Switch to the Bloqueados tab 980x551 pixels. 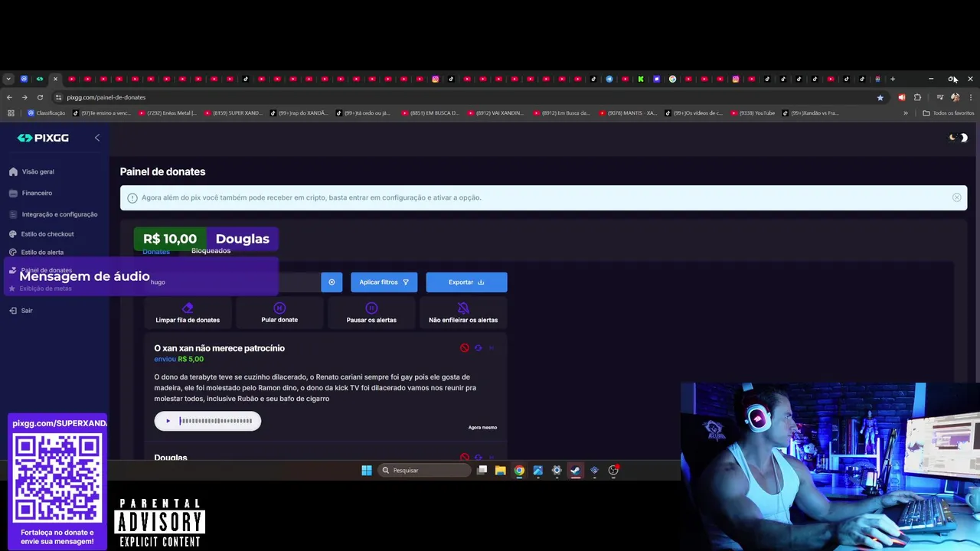point(211,251)
